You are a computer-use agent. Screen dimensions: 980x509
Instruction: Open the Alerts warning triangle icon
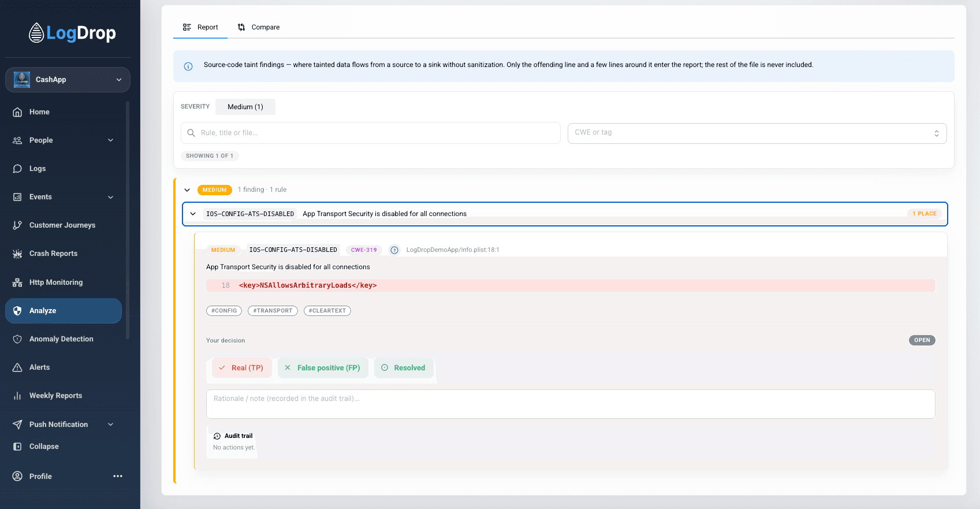pyautogui.click(x=17, y=367)
